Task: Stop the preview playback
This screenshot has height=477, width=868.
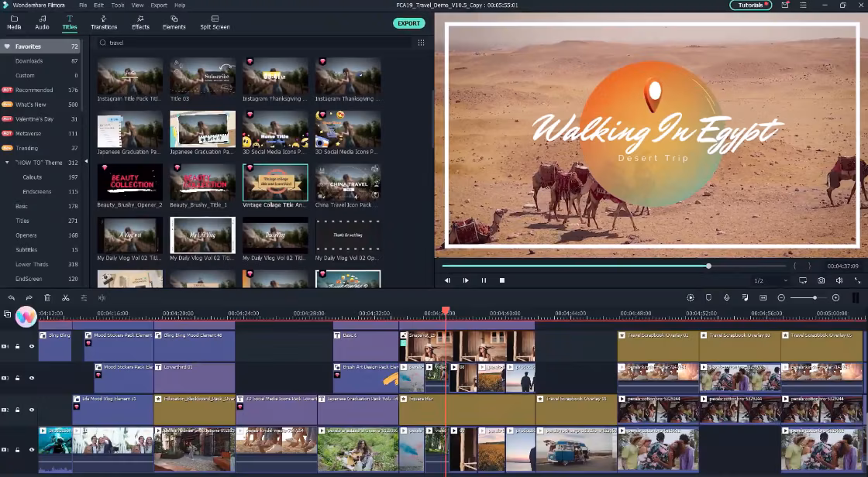Action: [x=502, y=280]
